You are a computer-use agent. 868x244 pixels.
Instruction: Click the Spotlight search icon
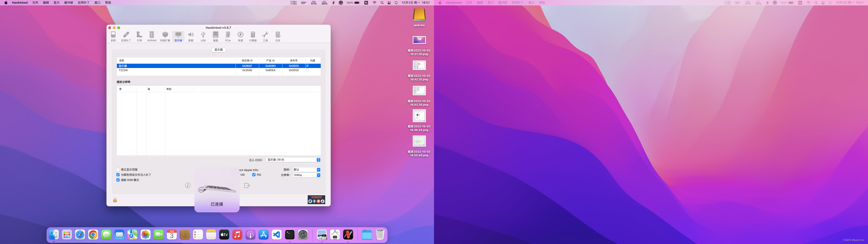click(382, 3)
